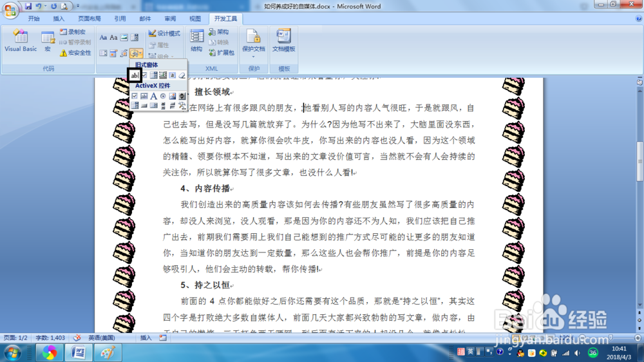Start recording with 录制宏
This screenshot has height=362, width=644.
(73, 32)
